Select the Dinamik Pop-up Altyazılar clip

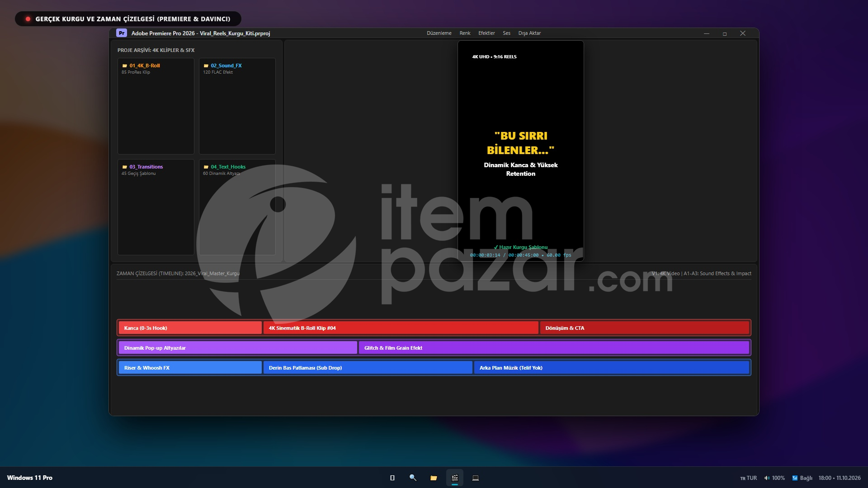click(x=238, y=348)
